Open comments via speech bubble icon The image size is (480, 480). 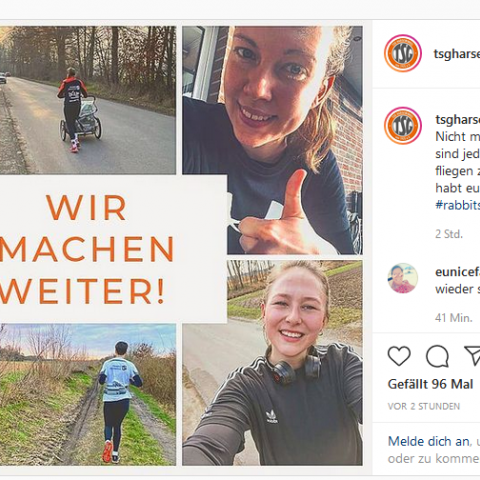tap(437, 356)
